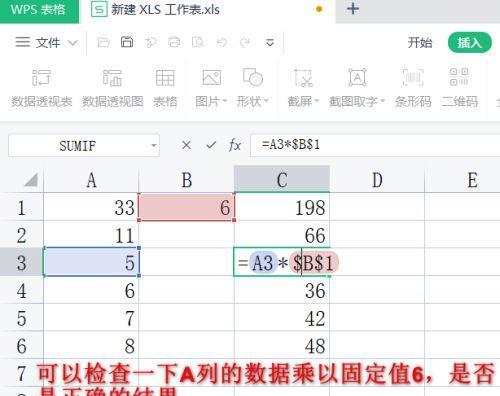Select column C header

(282, 180)
